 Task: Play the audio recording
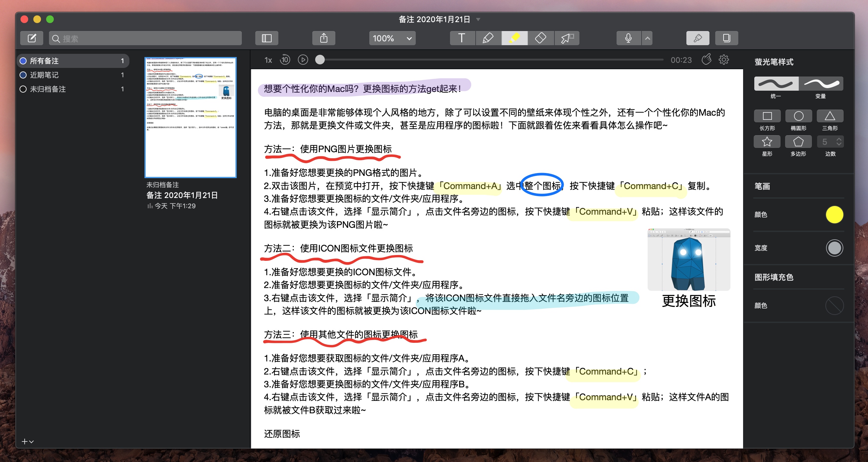click(303, 60)
